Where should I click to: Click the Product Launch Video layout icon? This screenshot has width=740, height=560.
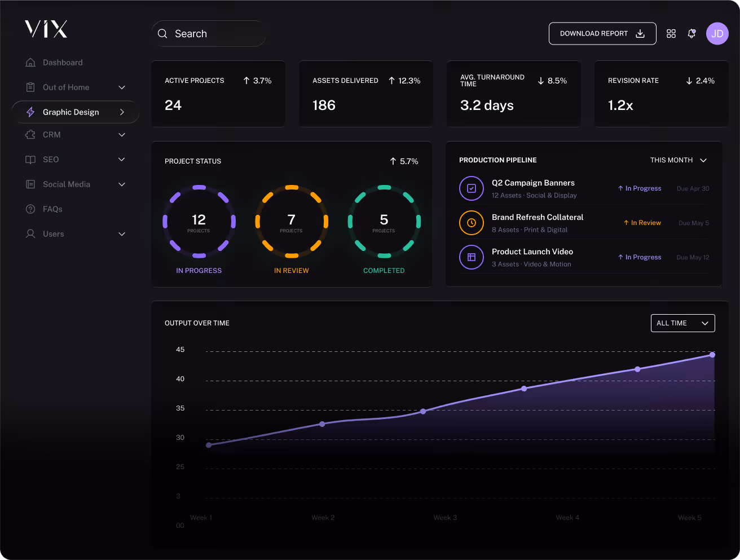[472, 257]
